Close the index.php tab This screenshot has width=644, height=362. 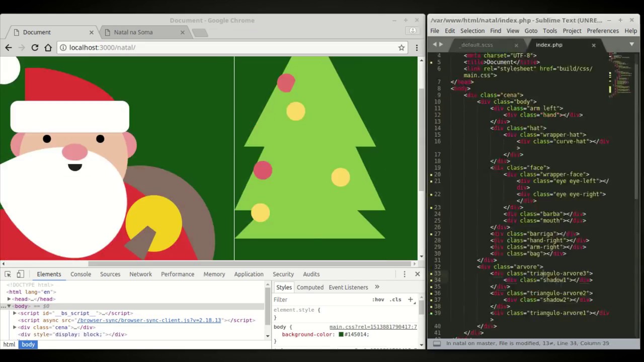point(594,45)
